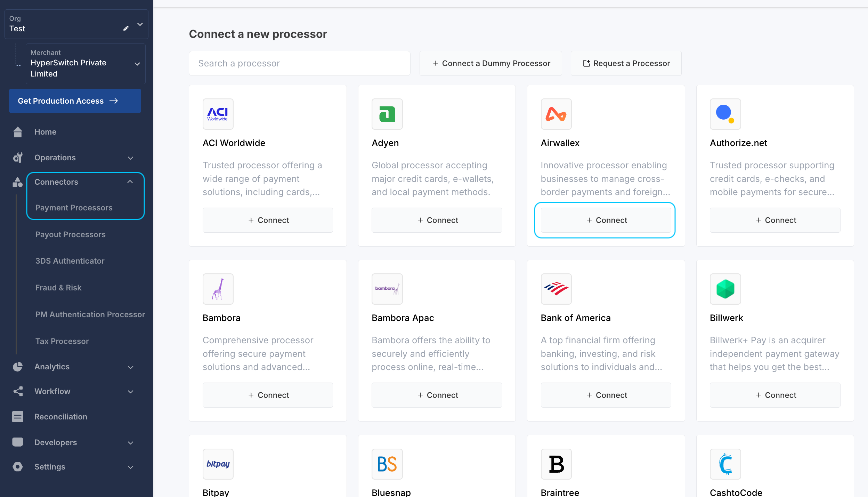Viewport: 868px width, 497px height.
Task: Click the Billwerk green cube logo
Action: [x=725, y=289]
